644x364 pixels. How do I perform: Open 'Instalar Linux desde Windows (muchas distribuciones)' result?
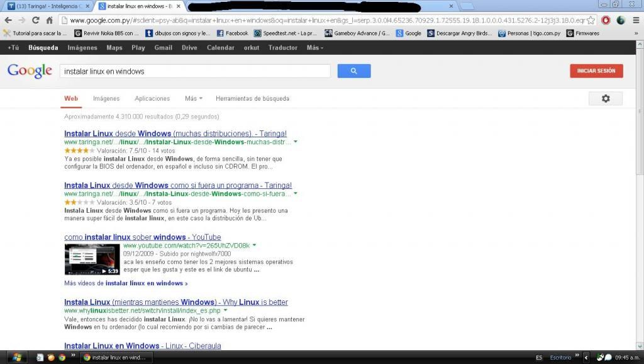tap(175, 134)
